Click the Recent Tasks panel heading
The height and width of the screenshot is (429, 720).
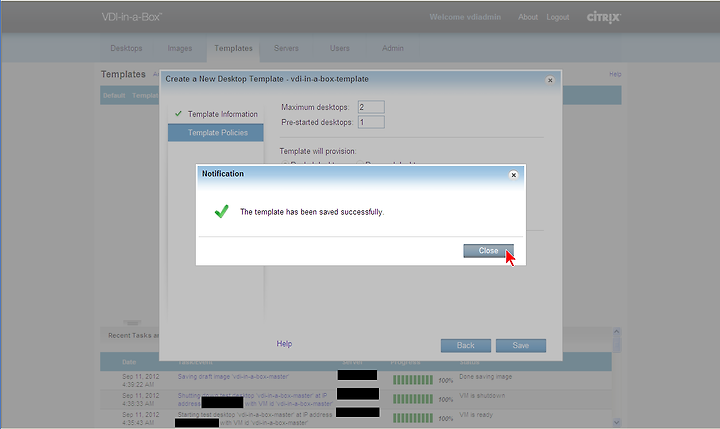(134, 335)
